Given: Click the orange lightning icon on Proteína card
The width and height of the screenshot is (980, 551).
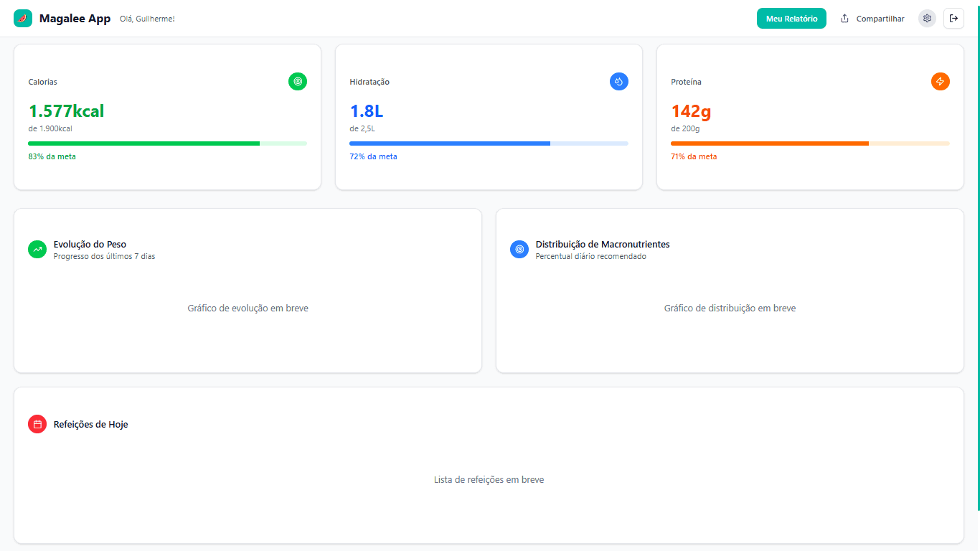Looking at the screenshot, I should [941, 81].
